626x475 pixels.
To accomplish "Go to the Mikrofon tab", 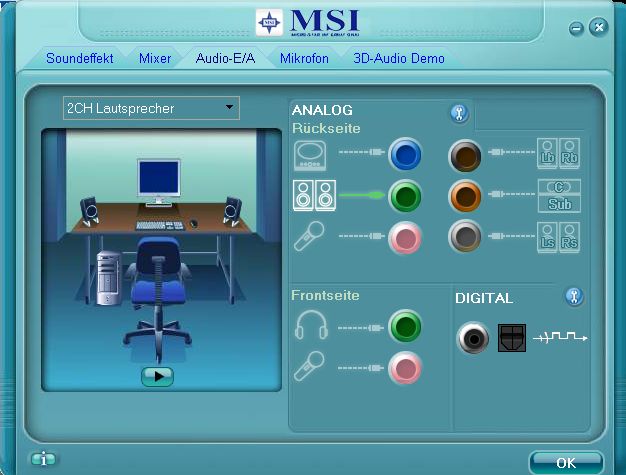I will 304,58.
